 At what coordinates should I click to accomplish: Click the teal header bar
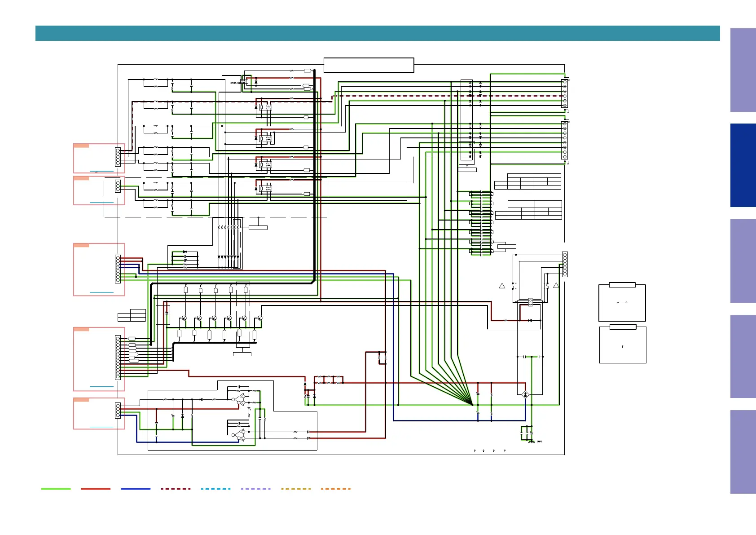click(377, 33)
